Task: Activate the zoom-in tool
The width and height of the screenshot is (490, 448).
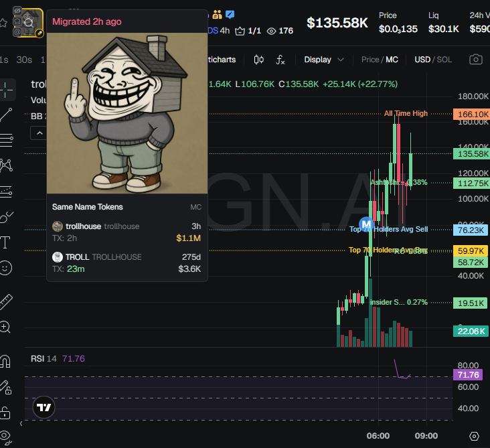Action: click(x=5, y=327)
